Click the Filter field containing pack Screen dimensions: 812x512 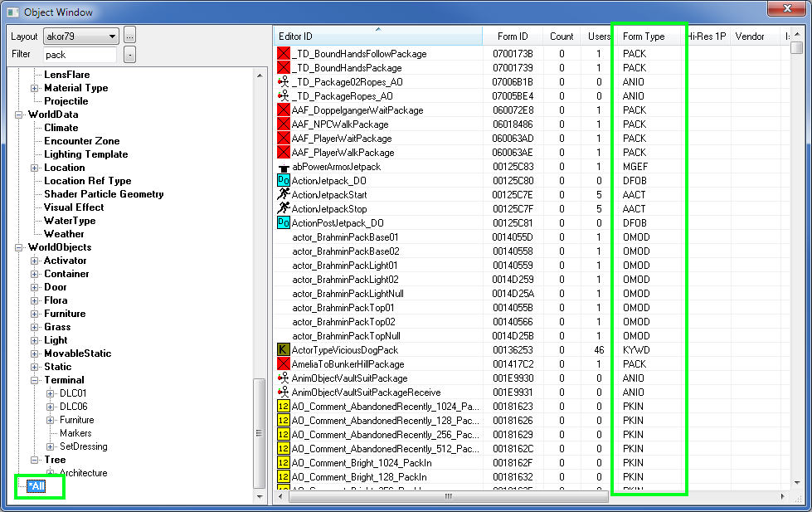[x=80, y=55]
